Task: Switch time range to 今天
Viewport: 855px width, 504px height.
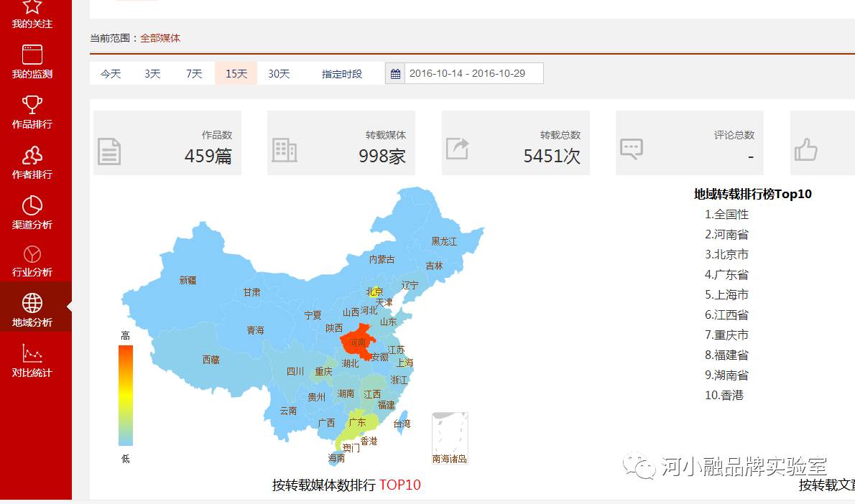Action: click(x=111, y=74)
